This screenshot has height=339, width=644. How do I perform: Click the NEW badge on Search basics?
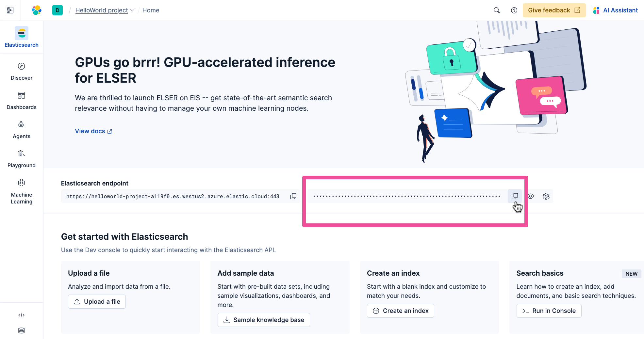pyautogui.click(x=631, y=274)
